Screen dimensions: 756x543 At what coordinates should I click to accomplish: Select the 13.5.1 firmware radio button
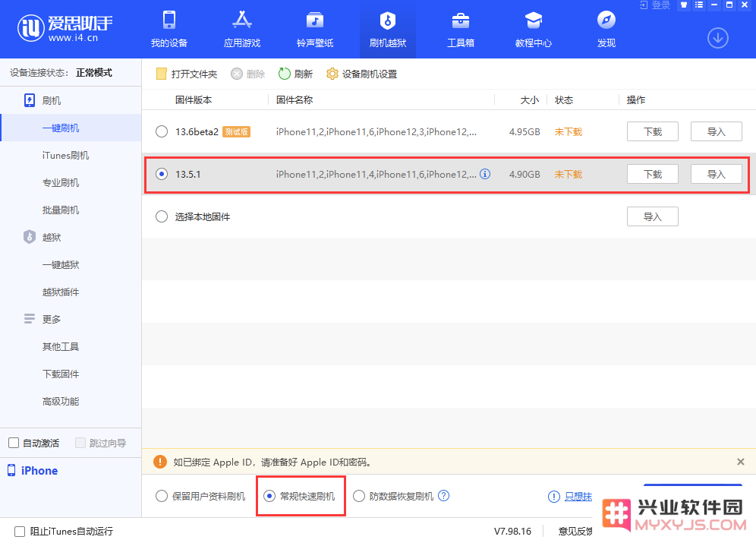[162, 174]
